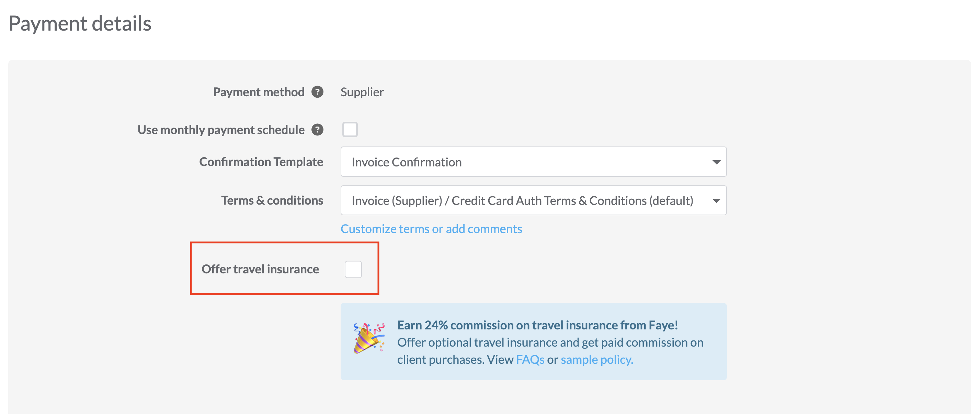Screen dimensions: 980x414
Task: Click Customize terms or add comments
Action: [x=431, y=229]
